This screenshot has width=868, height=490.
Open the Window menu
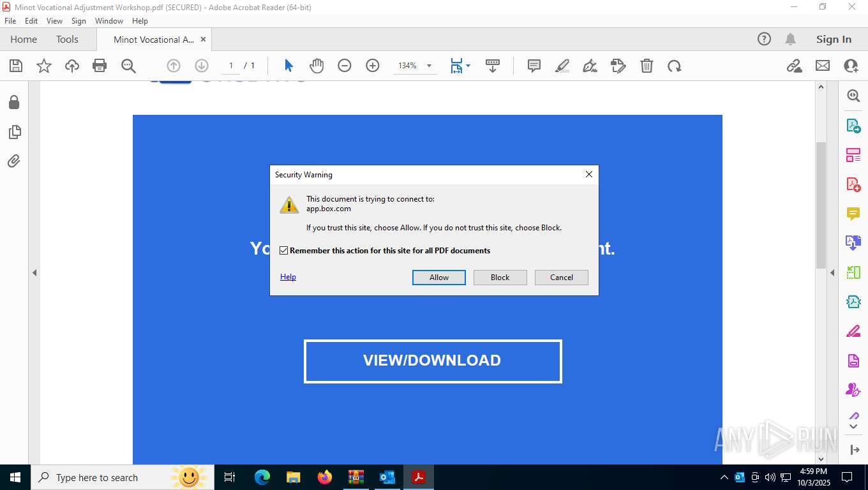pos(109,21)
